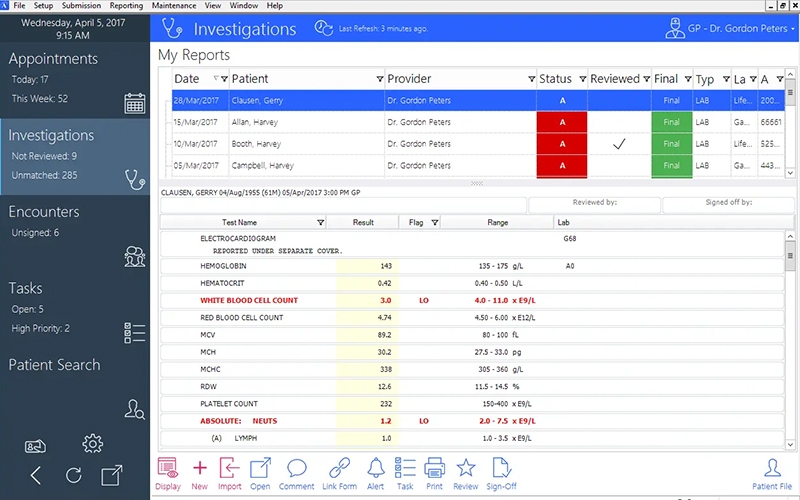Click the settings gear in sidebar
Image resolution: width=800 pixels, height=500 pixels.
pos(93,443)
